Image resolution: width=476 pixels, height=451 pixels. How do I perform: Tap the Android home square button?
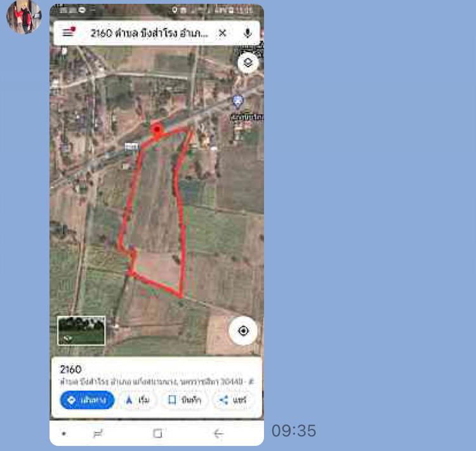click(157, 433)
